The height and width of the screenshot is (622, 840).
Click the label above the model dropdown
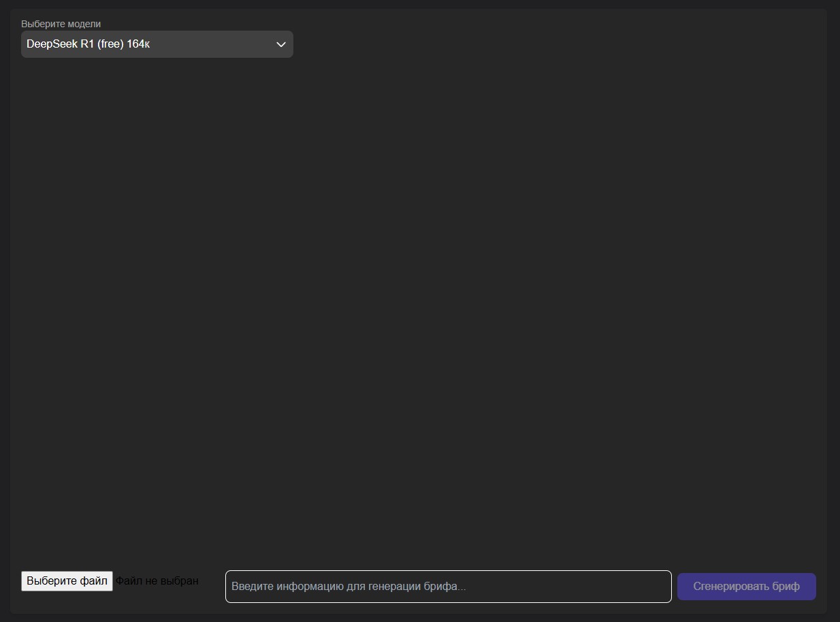pos(61,24)
